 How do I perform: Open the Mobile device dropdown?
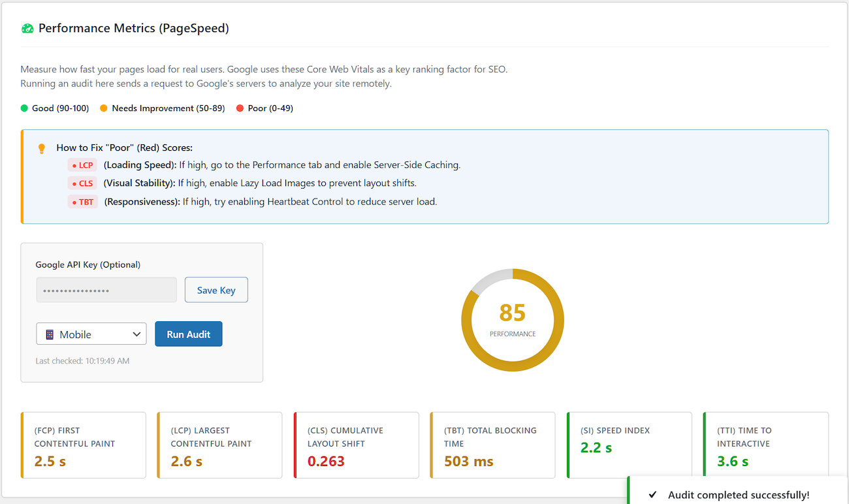pos(91,334)
